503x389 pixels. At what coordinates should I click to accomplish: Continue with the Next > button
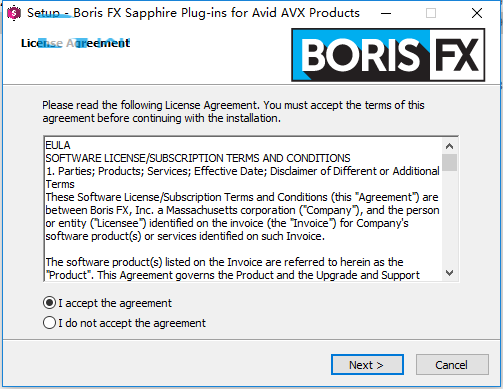tap(367, 365)
